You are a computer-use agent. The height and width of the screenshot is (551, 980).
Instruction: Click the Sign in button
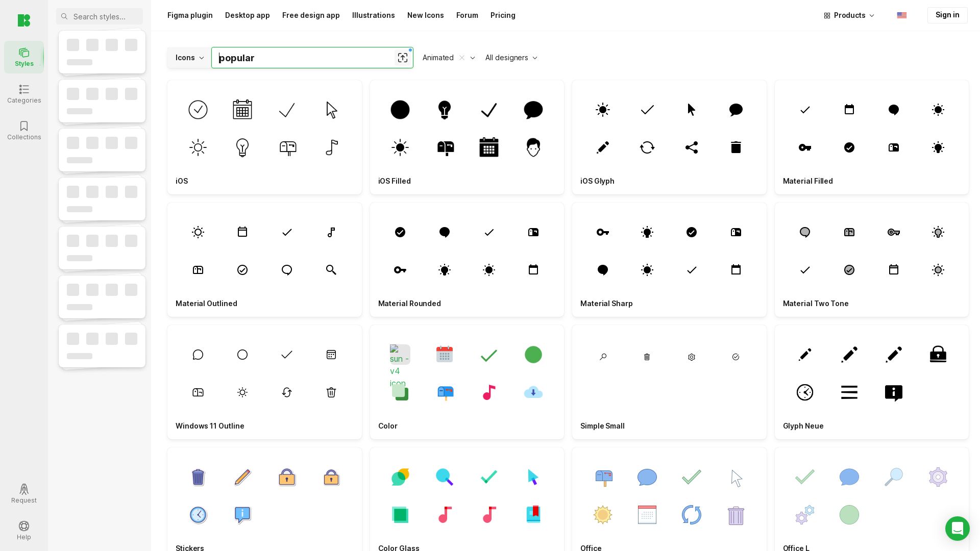pyautogui.click(x=947, y=15)
